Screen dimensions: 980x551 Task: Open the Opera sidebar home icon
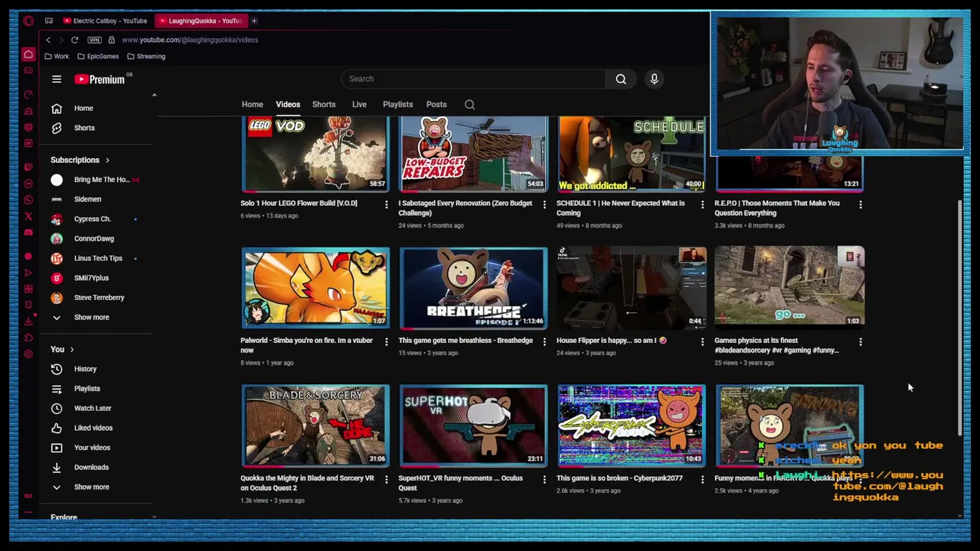pyautogui.click(x=28, y=54)
